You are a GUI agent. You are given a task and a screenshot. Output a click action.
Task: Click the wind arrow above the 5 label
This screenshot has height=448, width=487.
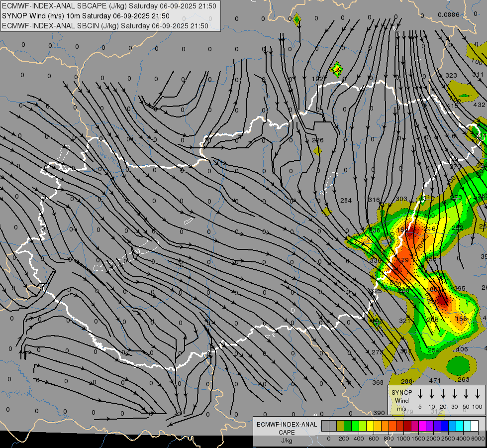point(420,394)
